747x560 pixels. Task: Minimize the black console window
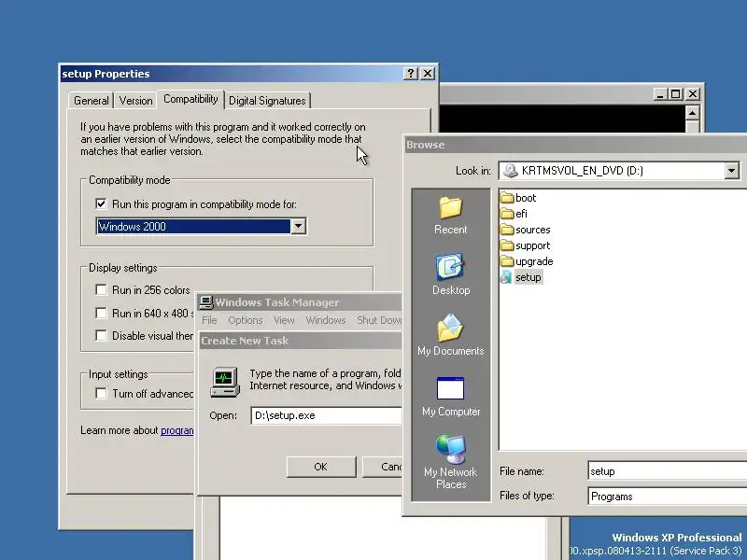660,94
